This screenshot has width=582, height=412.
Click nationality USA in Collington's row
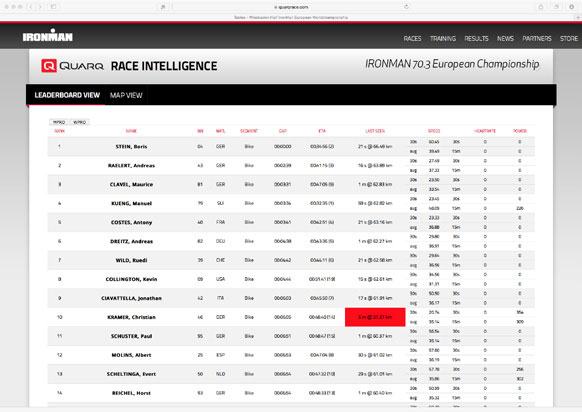[x=220, y=279]
